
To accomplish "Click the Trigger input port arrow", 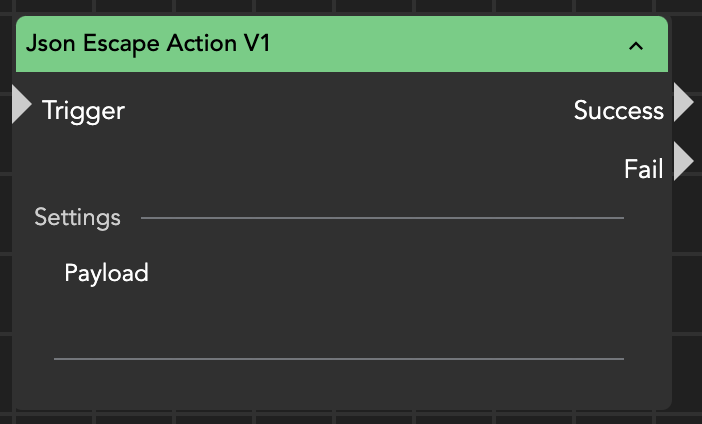I will coord(21,105).
